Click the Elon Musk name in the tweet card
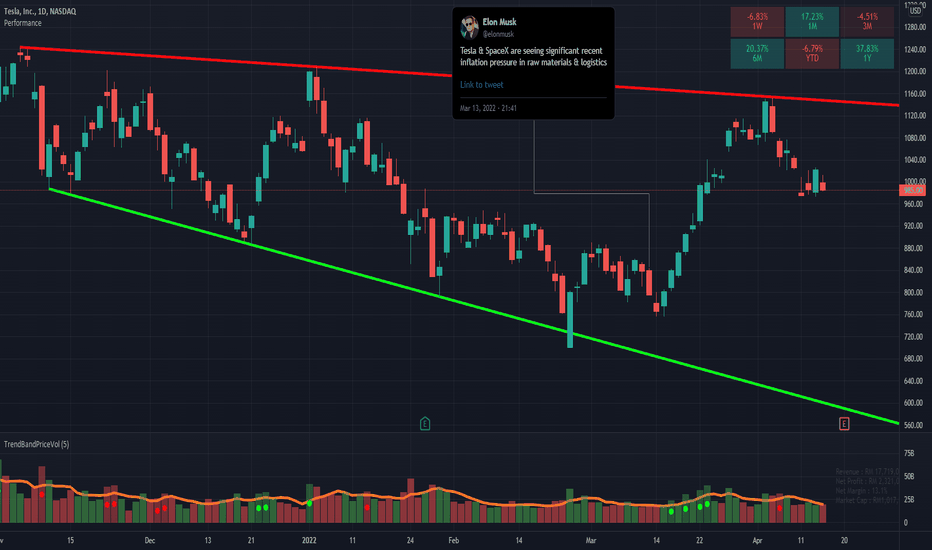This screenshot has width=932, height=550. pos(499,22)
